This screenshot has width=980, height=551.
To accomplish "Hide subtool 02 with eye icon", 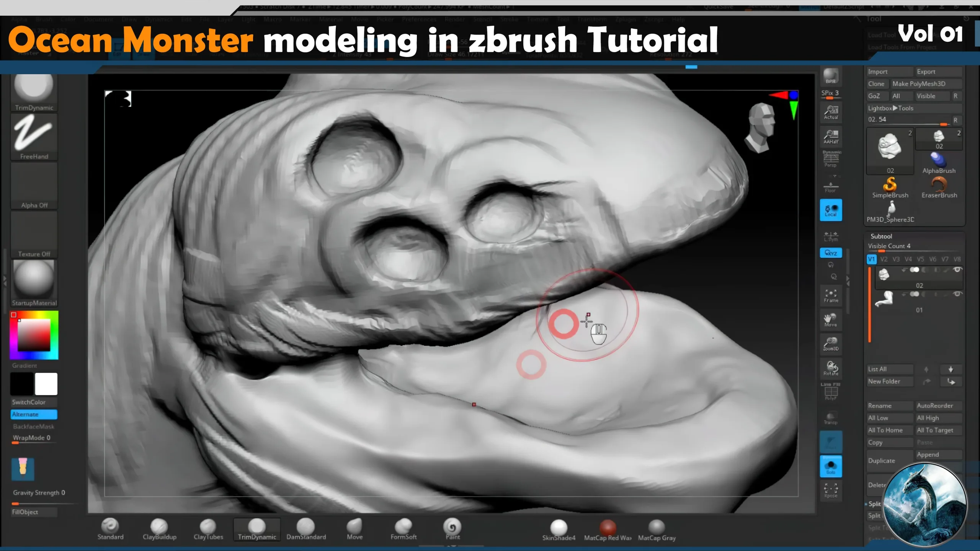I will coord(957,270).
